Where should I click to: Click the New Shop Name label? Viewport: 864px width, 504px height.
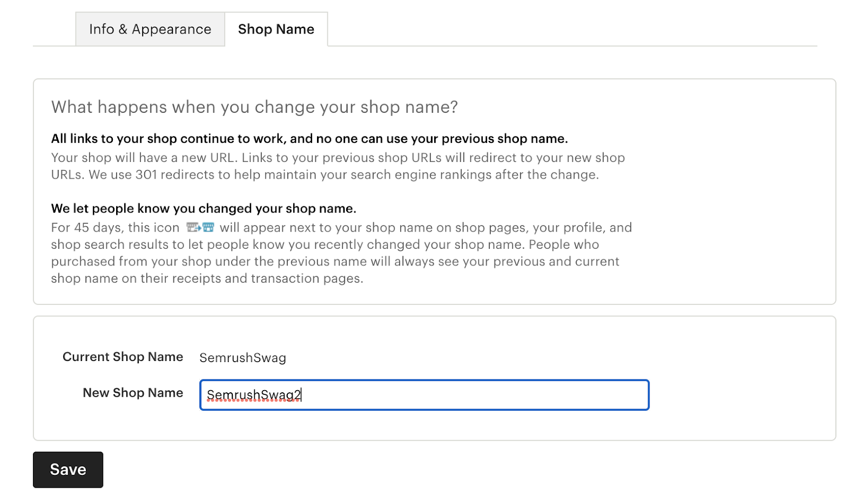[x=133, y=393]
